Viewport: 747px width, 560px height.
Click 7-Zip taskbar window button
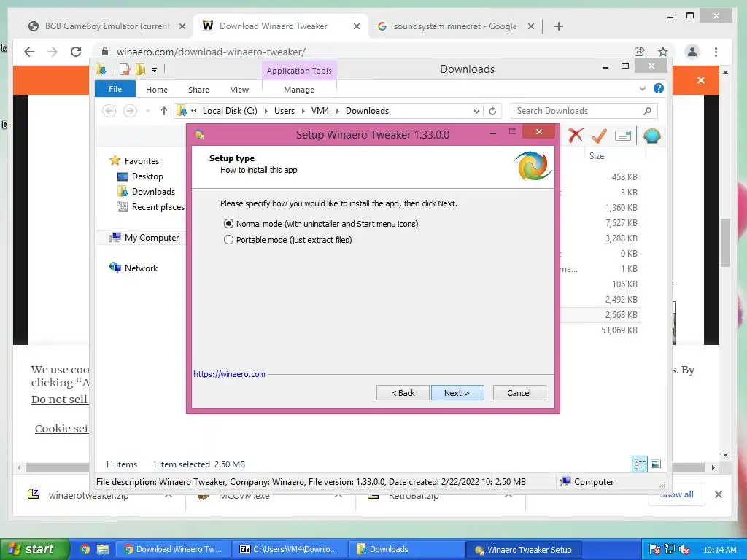(x=290, y=549)
